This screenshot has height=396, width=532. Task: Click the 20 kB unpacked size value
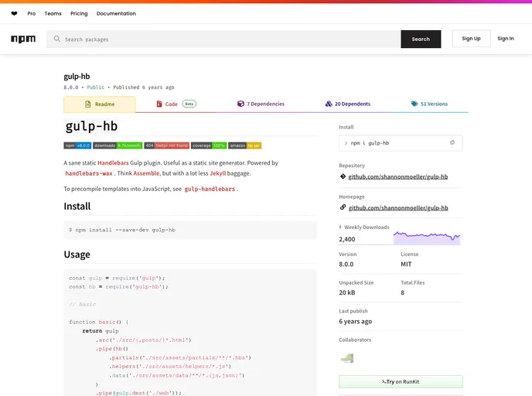(x=346, y=292)
